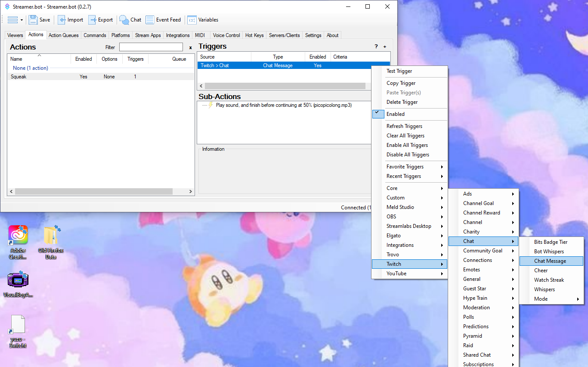Add a trigger with the plus button
This screenshot has width=588, height=367.
coord(385,47)
